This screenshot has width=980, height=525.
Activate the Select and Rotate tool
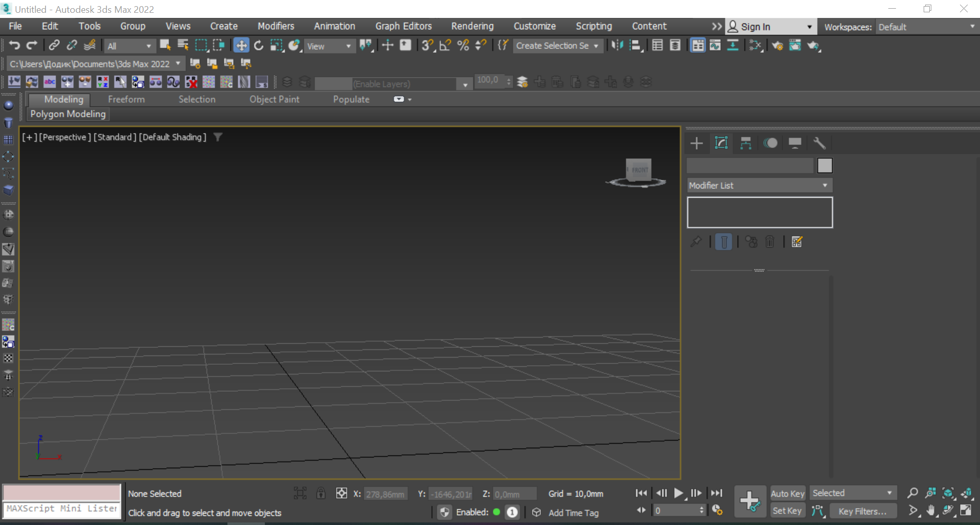point(259,46)
